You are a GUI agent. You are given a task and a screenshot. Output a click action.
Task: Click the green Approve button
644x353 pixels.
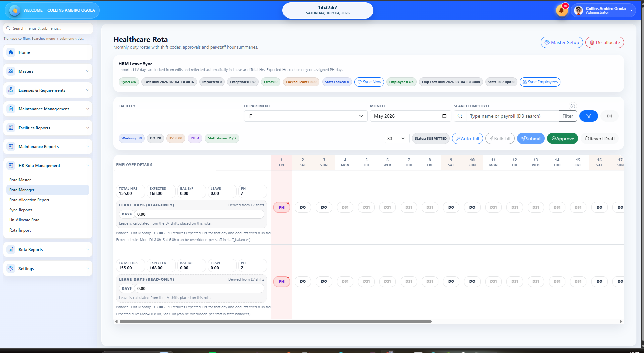563,138
